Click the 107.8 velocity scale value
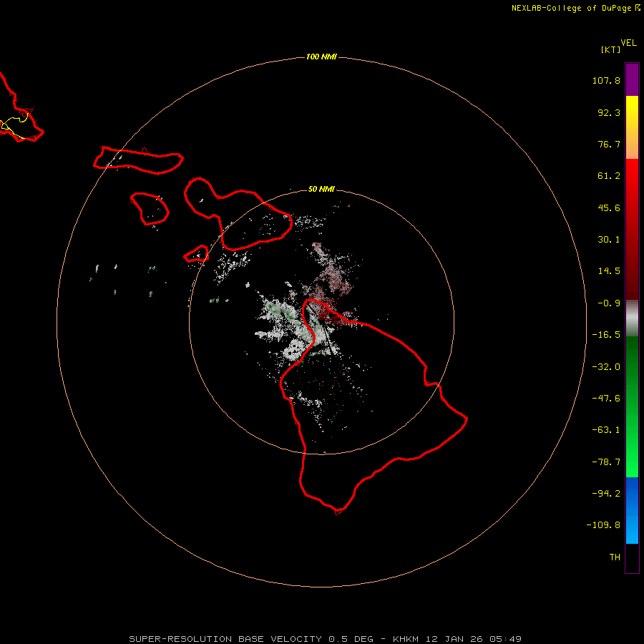The image size is (644, 644). click(x=606, y=80)
